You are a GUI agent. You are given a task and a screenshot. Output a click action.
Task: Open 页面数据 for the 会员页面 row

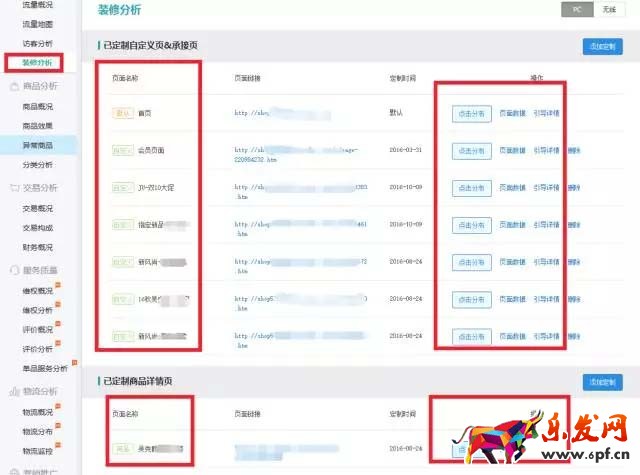point(512,151)
